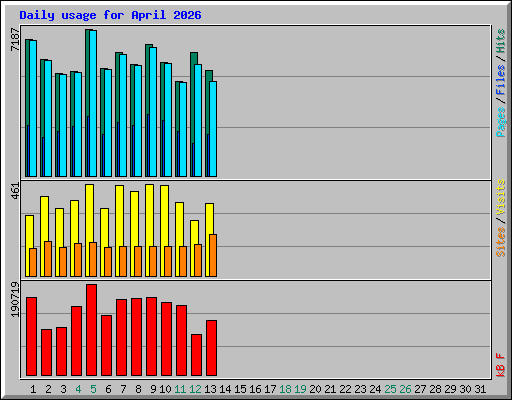The image size is (512, 400).
Task: Click day 21 on the x-axis
Action: click(x=330, y=389)
